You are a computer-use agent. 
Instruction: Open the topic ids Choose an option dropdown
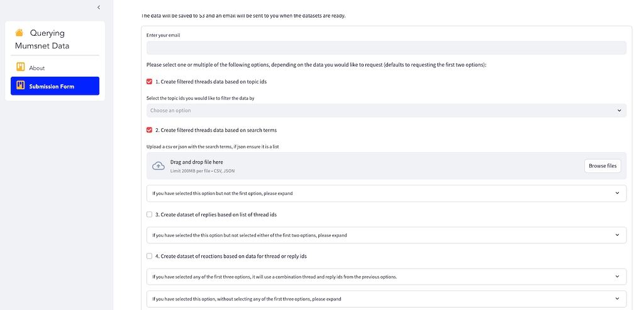(x=387, y=111)
